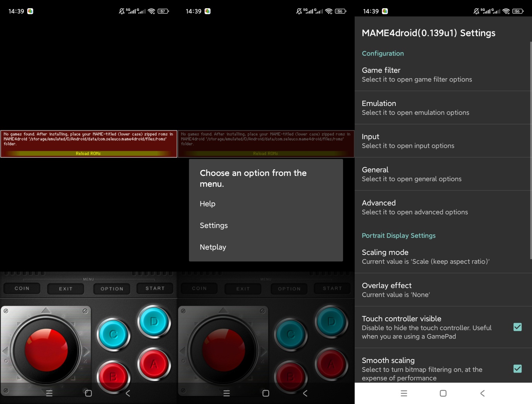Open recent apps icon on the left screen
Viewport: 532px width, 404px height.
[49, 393]
